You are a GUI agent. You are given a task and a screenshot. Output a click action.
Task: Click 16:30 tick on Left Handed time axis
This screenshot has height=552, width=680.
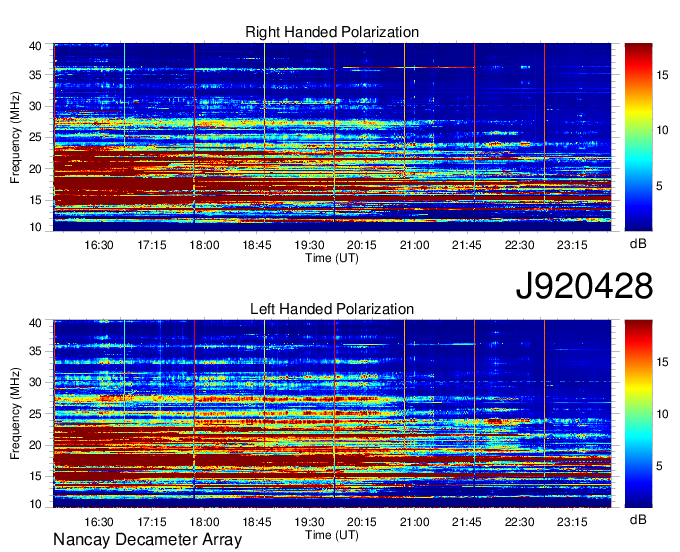[x=99, y=522]
